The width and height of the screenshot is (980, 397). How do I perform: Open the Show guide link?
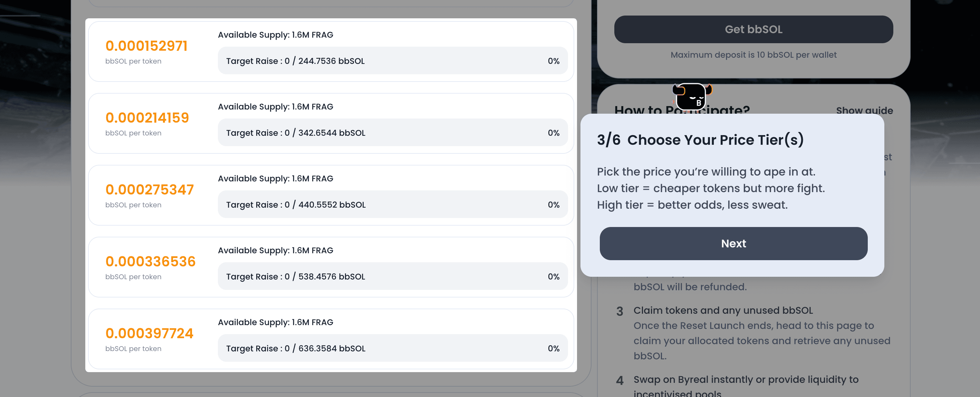pyautogui.click(x=864, y=111)
